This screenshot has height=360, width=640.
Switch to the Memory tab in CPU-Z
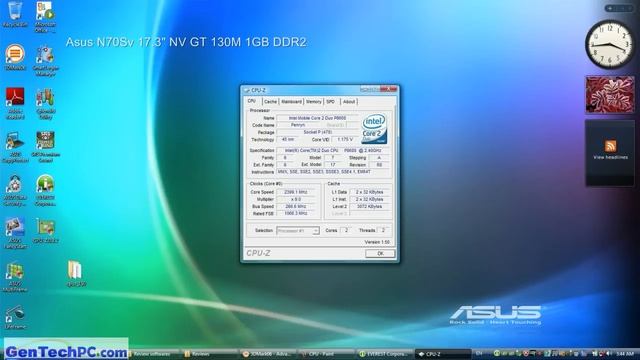click(313, 102)
